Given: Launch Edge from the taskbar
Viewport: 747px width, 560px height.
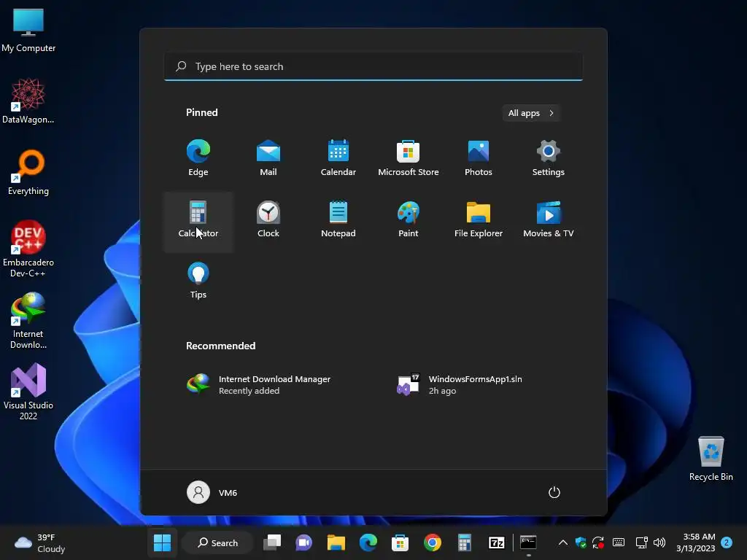Looking at the screenshot, I should coord(368,542).
